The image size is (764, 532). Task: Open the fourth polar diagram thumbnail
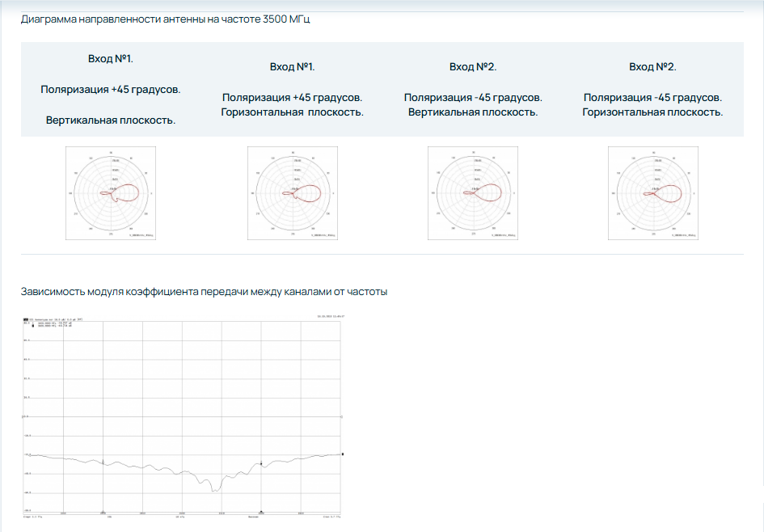click(653, 193)
